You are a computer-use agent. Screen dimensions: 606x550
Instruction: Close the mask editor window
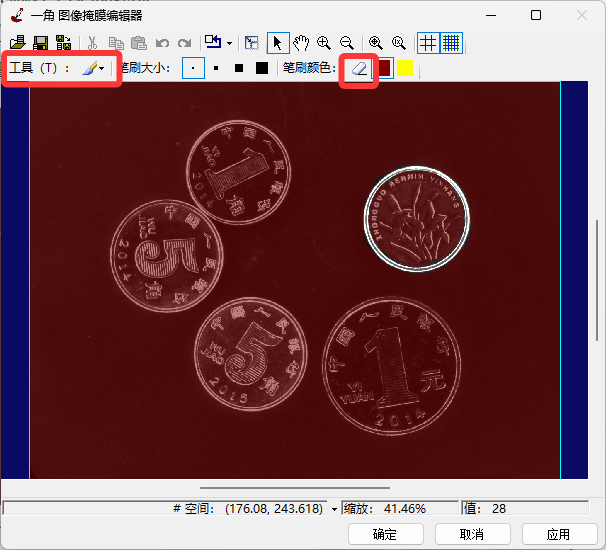tap(582, 15)
